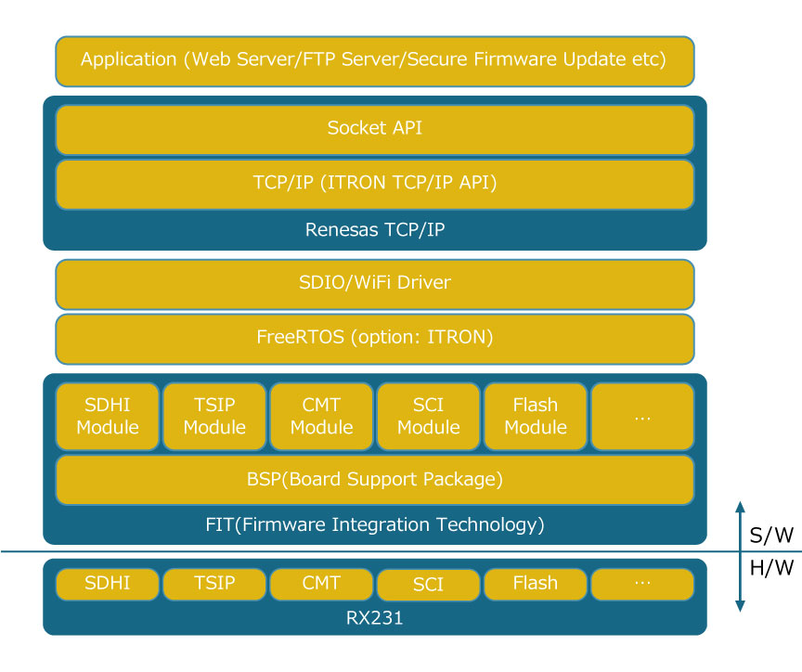802x672 pixels.
Task: Select the Flash Module block
Action: (x=536, y=417)
